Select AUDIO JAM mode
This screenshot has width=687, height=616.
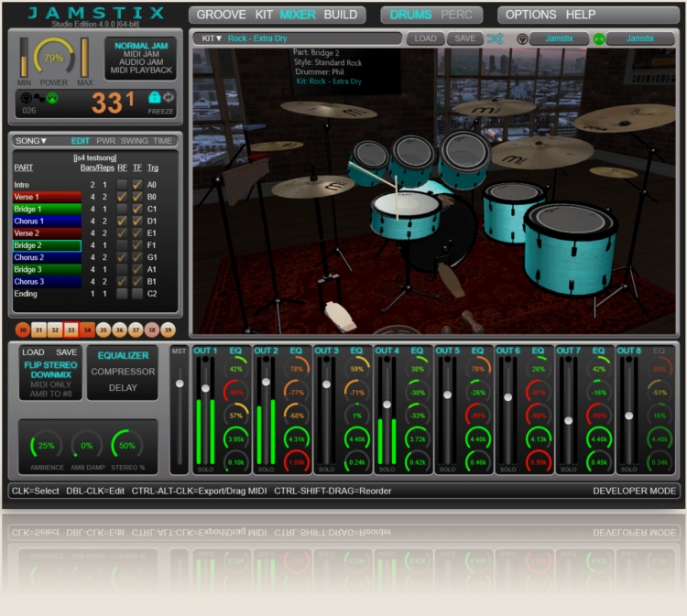[x=141, y=62]
